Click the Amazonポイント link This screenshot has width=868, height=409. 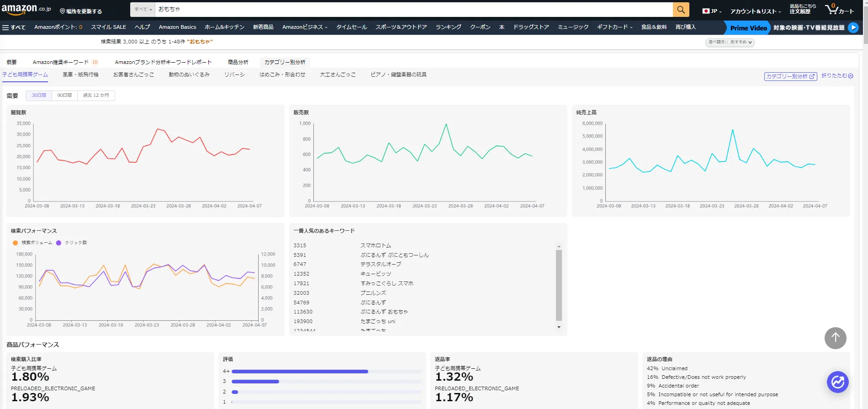(58, 27)
